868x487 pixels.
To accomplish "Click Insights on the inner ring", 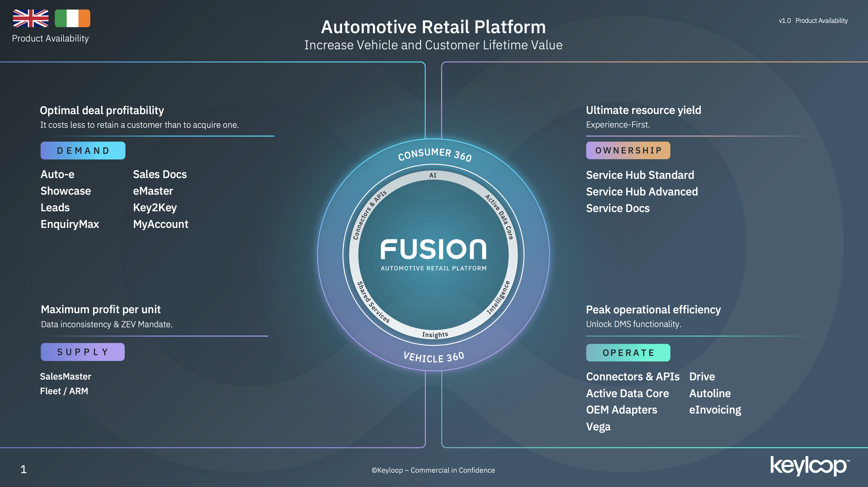I will [x=435, y=335].
